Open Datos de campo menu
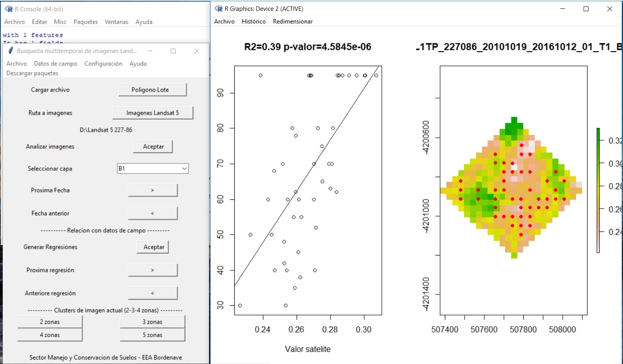 [55, 63]
